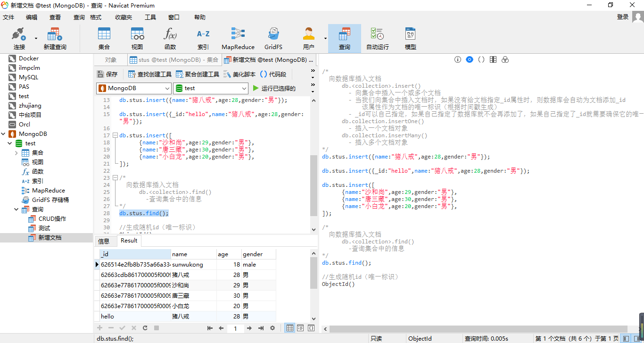Screen dimensions: 644x343
Task: Collapse the 查询 tree node
Action: click(17, 209)
